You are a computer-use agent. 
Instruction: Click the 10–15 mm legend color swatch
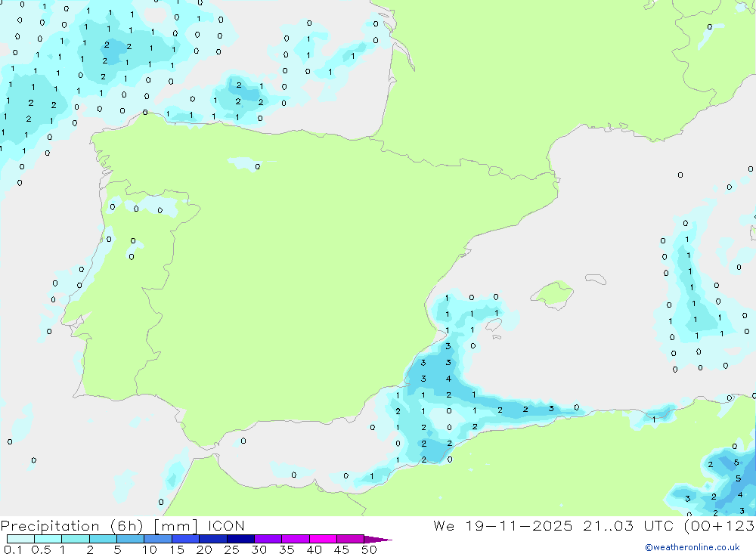tap(158, 539)
